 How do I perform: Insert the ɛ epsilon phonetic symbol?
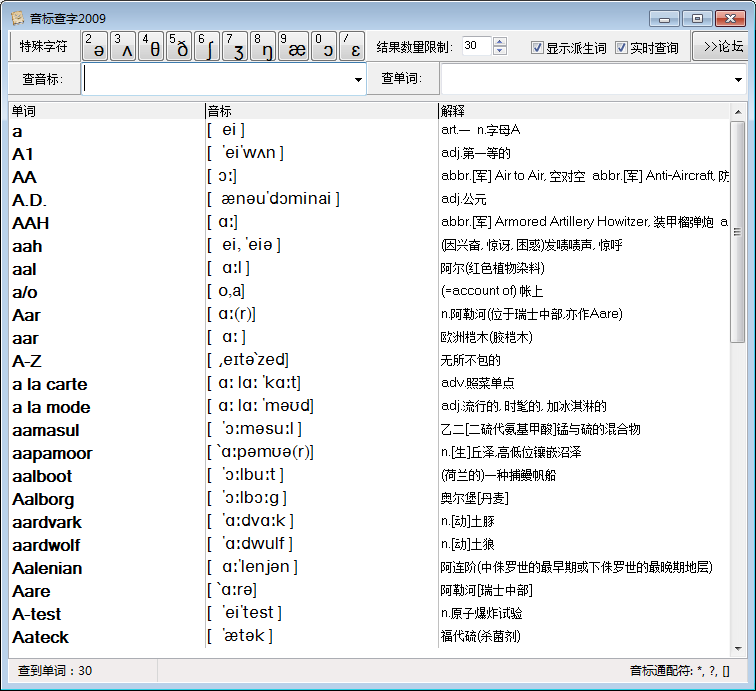pos(352,46)
